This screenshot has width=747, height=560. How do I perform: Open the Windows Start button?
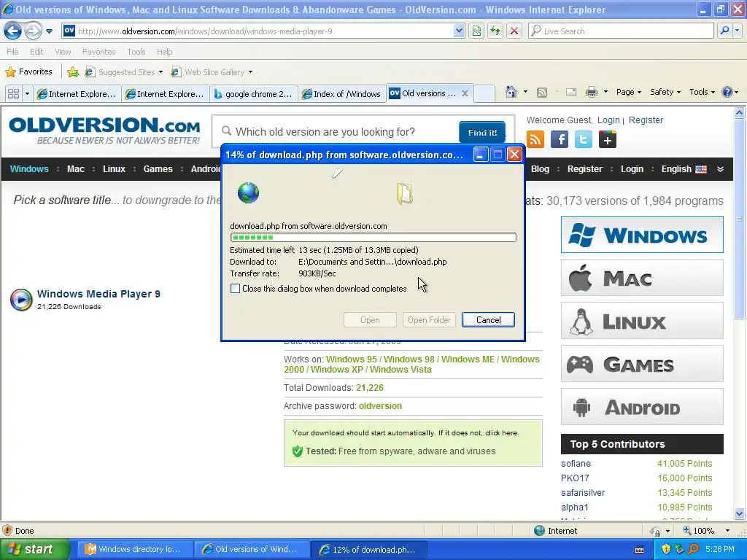pyautogui.click(x=34, y=549)
